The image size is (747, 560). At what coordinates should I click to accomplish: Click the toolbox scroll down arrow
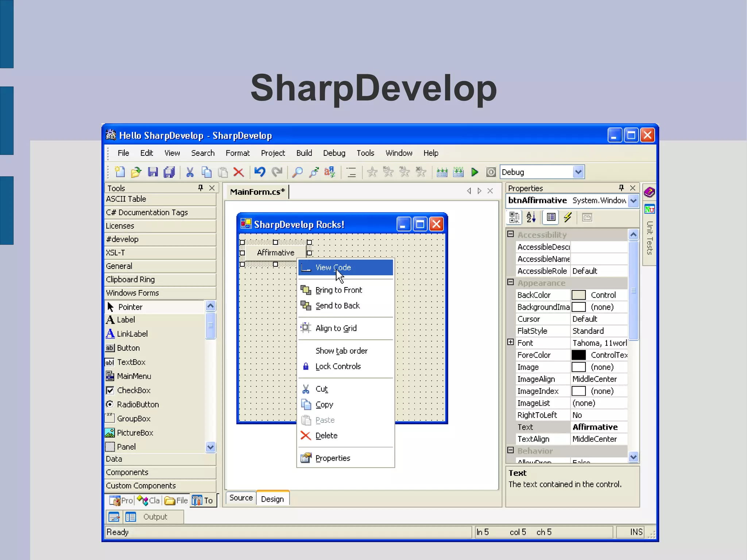point(210,447)
